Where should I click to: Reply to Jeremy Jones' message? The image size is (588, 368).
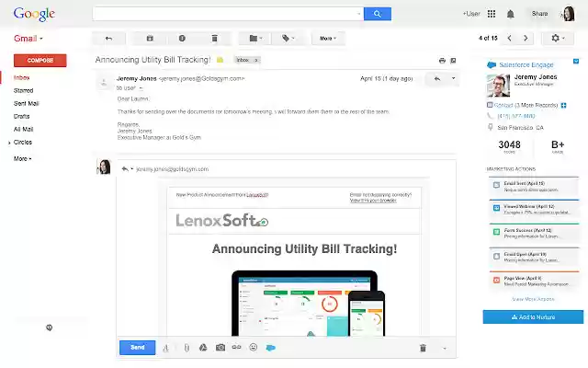[437, 79]
